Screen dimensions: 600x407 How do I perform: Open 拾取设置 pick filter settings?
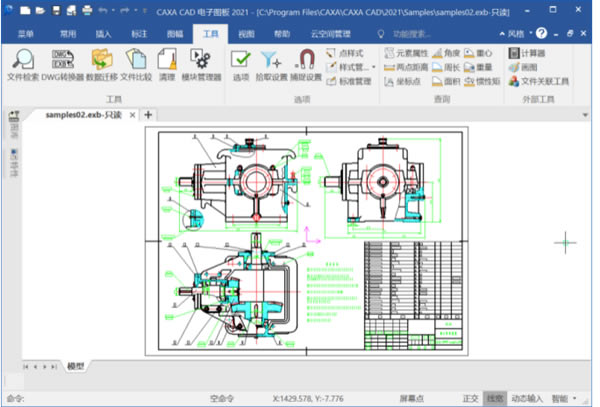click(x=271, y=65)
